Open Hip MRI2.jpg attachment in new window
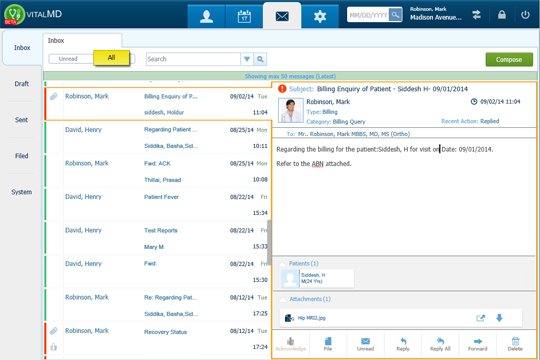 point(480,318)
